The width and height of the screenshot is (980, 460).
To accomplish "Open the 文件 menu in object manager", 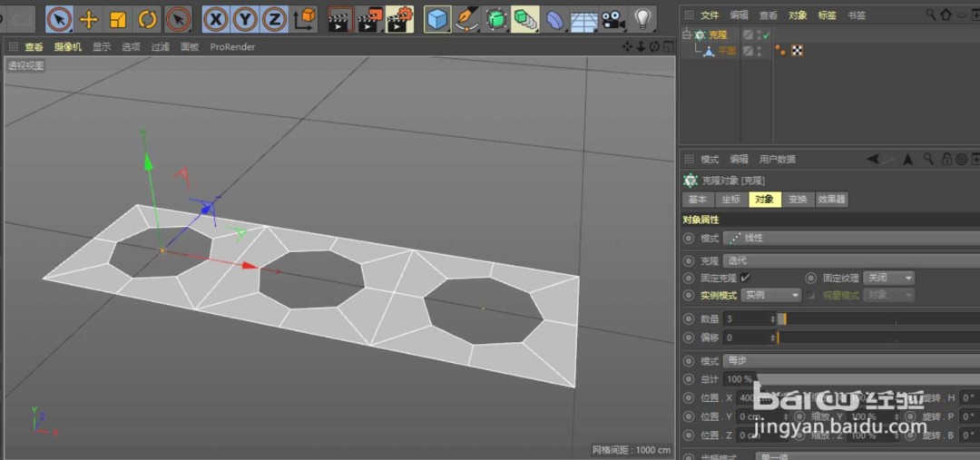I will (x=710, y=15).
